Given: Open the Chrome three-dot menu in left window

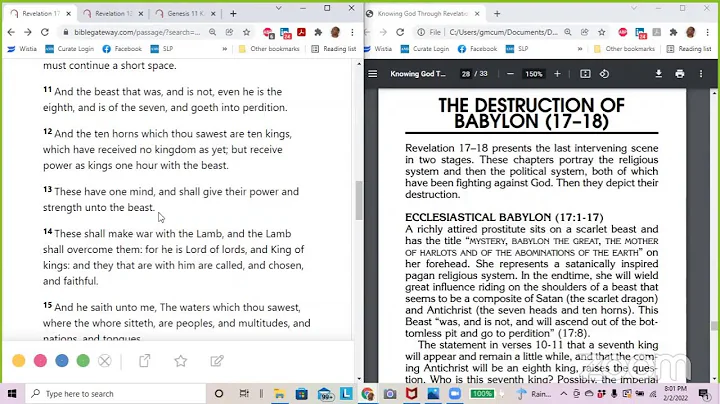Looking at the screenshot, I should (352, 32).
